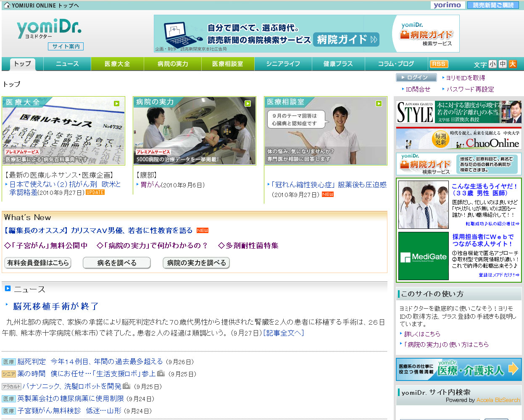Screen dimensions: 524x420
Task: Open the 健康プラス navigation tab
Action: tap(338, 64)
